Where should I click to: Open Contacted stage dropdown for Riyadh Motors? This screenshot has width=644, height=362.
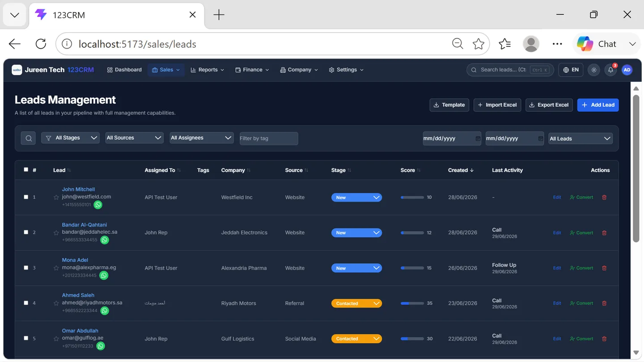point(356,303)
